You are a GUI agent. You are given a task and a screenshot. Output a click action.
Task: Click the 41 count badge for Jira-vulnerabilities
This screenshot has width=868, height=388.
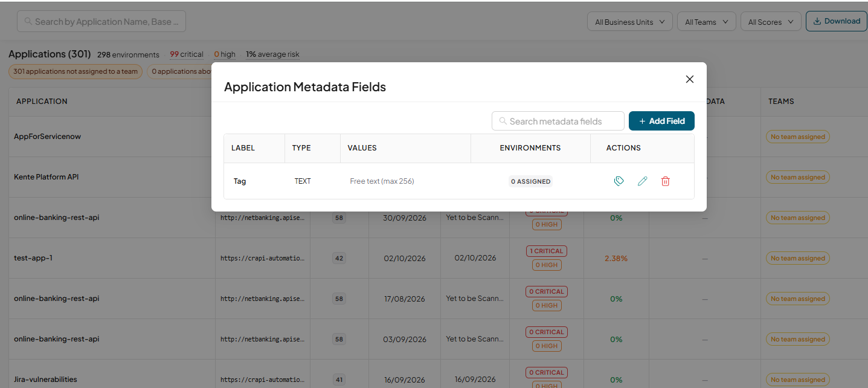click(x=339, y=380)
